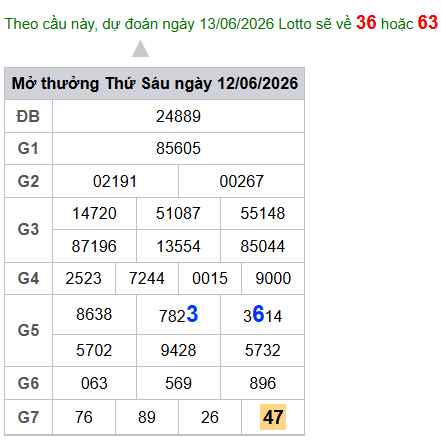
Task: Click the red predicted number 36
Action: coord(366,23)
